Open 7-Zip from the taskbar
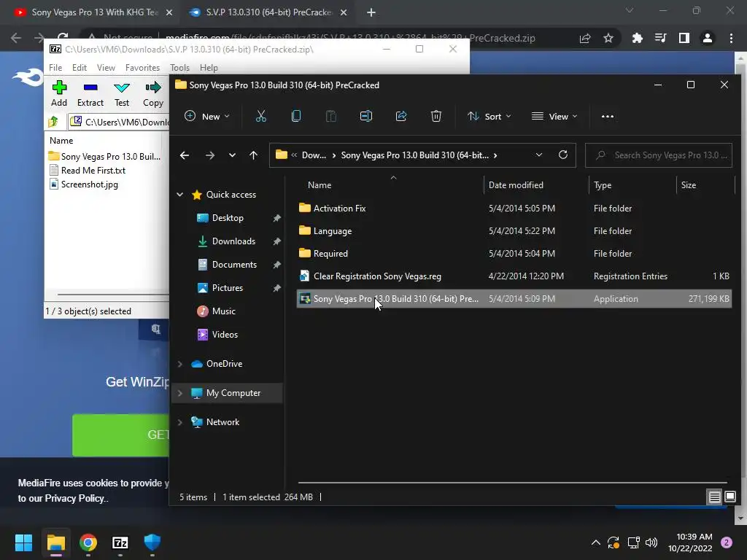Screen dimensions: 747x560 click(120, 542)
